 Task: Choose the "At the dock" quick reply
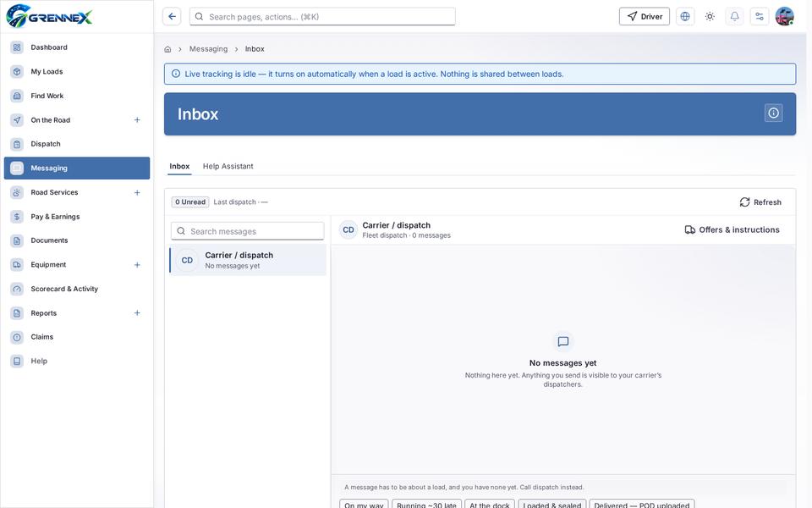pyautogui.click(x=490, y=504)
